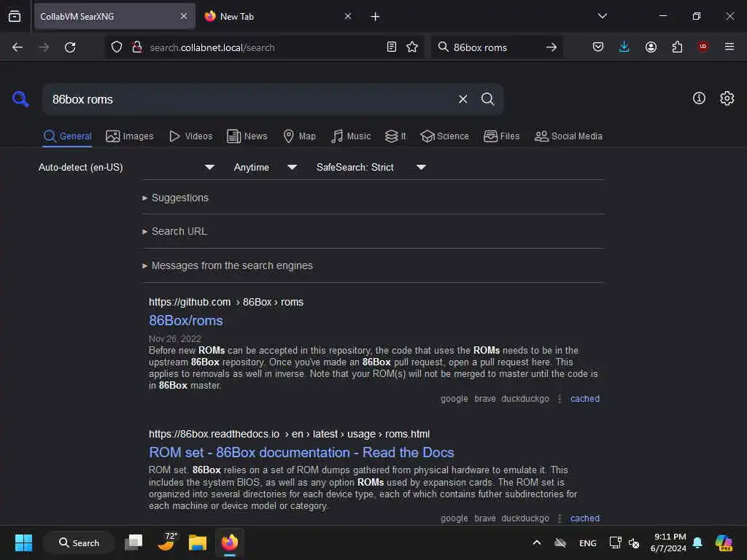Open Firefox View icon at tab strip start
Viewport: 747px width, 560px height.
coord(15,16)
